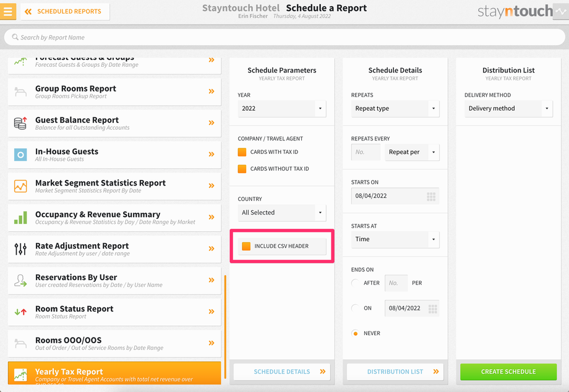Click Rooms OOO/OOS bed icon
The image size is (569, 392).
[x=20, y=343]
